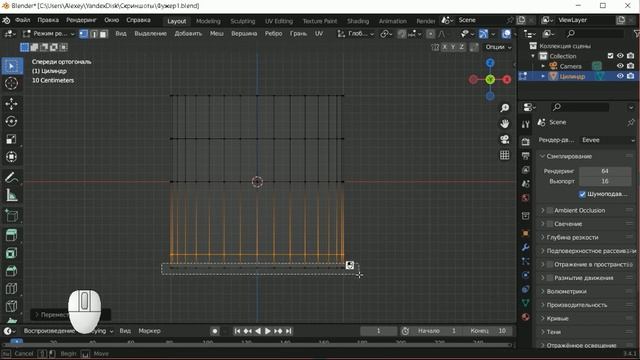Toggle Ambient Occlusion checkbox
This screenshot has width=640, height=360.
pyautogui.click(x=550, y=210)
